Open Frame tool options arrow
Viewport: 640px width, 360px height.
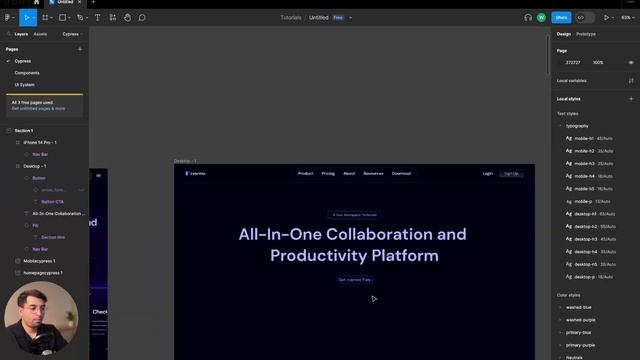(51, 18)
